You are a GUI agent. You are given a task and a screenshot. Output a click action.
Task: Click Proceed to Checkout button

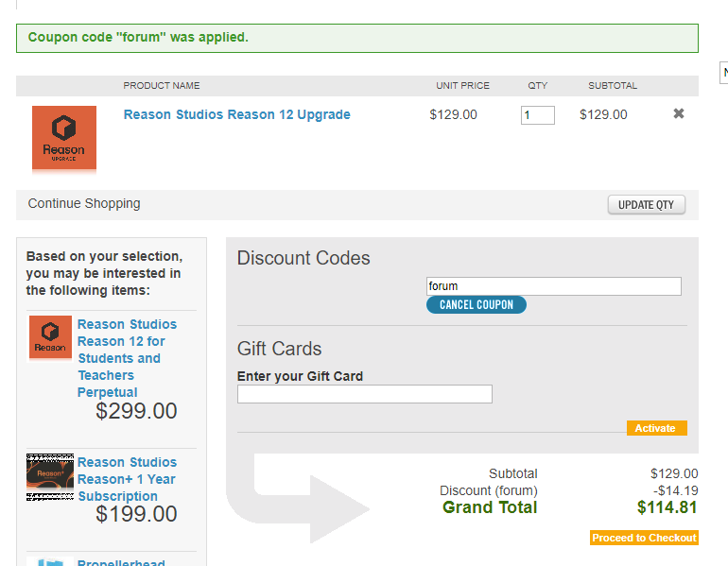[644, 538]
